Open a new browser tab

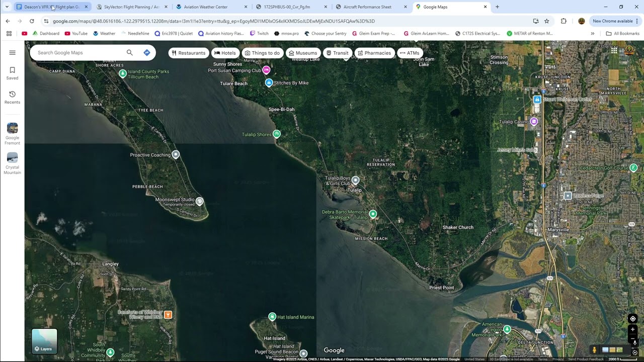coord(498,7)
